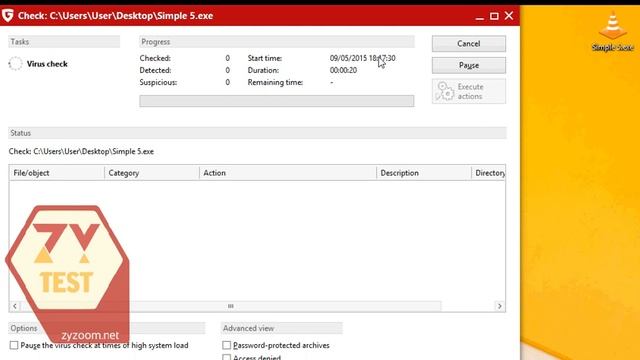Click the horizontal scrollbar thumb

click(x=231, y=306)
